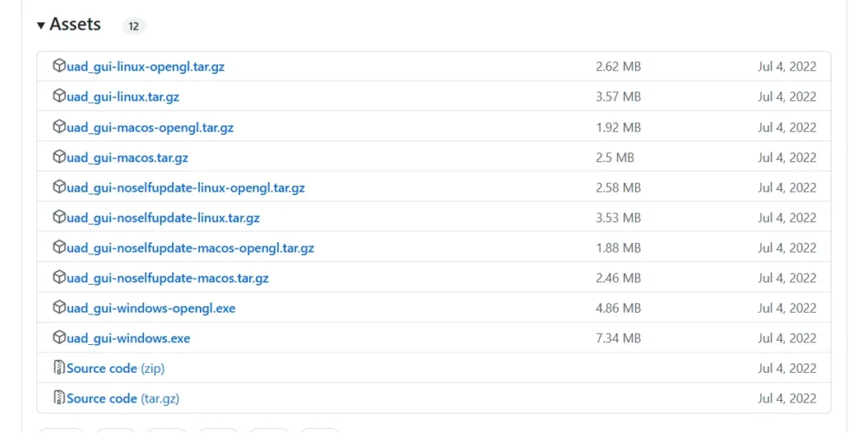This screenshot has width=868, height=433.
Task: Click the Assets count badge 12
Action: point(133,26)
